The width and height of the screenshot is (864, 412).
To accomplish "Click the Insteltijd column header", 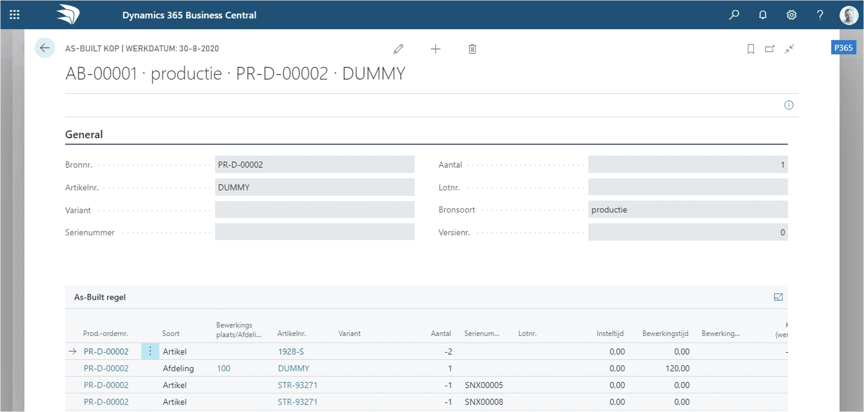I will coord(611,333).
